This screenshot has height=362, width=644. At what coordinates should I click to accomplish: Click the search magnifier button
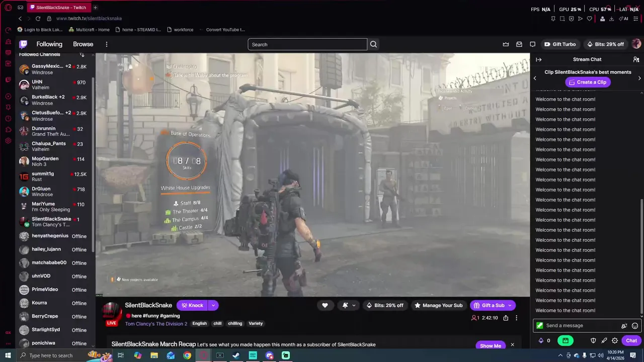pos(373,44)
